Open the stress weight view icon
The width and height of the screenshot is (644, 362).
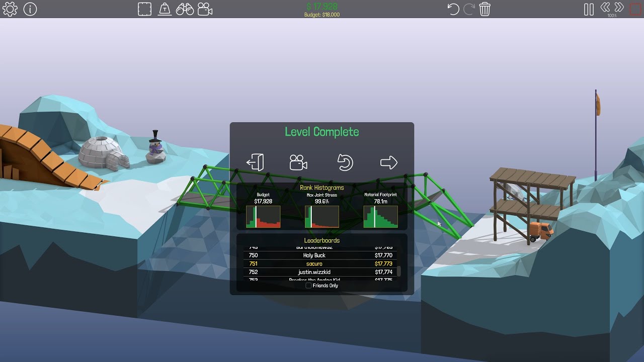coord(165,9)
